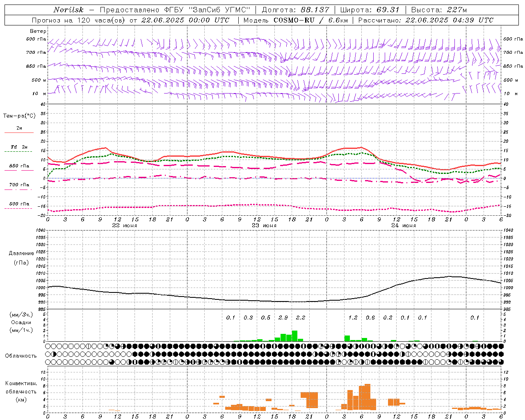Click the '0.6' precipitation amount value
Screen dimensions: 525x420
[x=370, y=318]
